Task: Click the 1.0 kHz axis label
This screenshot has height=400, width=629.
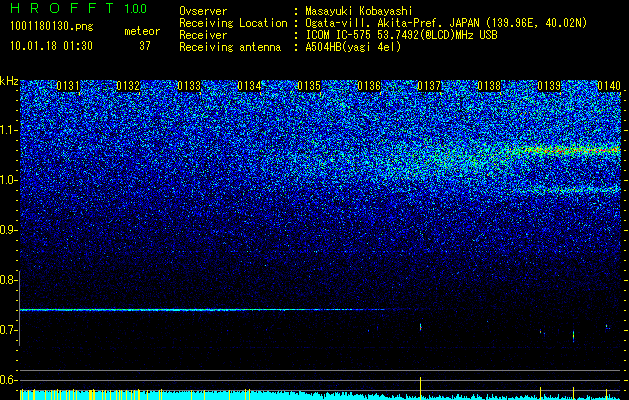Action: coord(8,180)
